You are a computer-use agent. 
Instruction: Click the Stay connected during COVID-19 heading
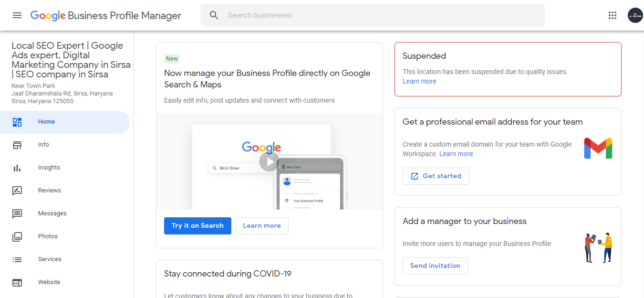point(228,274)
